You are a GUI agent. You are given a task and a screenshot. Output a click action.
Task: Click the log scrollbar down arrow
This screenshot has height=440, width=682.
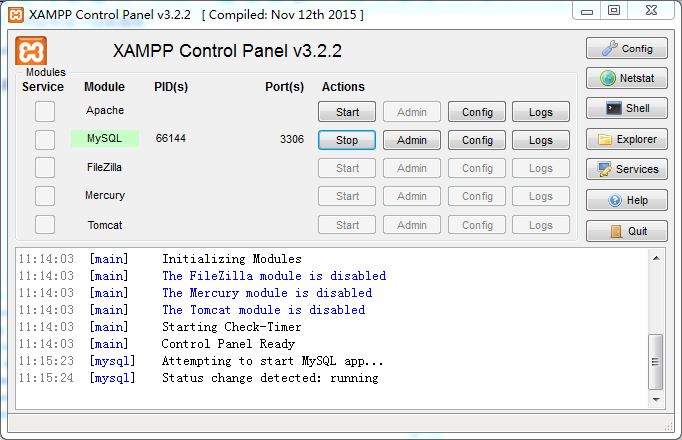(656, 399)
